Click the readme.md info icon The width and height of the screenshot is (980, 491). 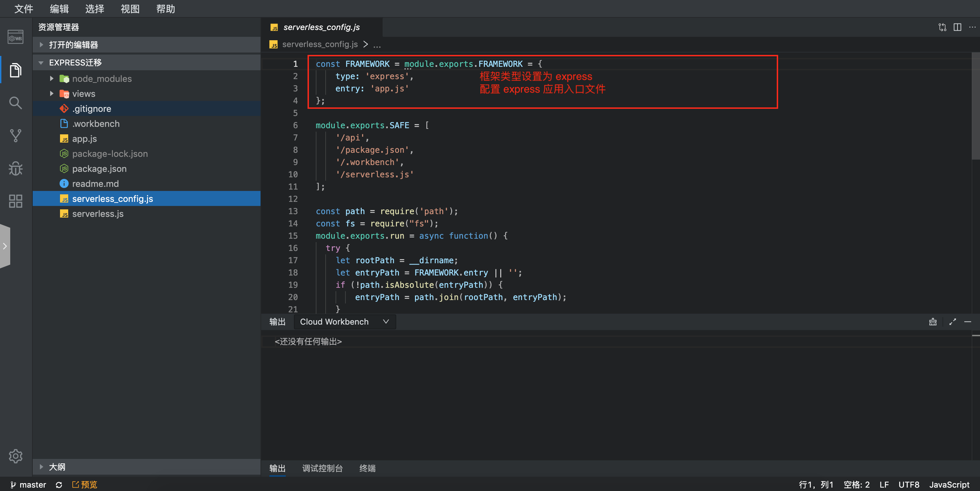click(64, 184)
